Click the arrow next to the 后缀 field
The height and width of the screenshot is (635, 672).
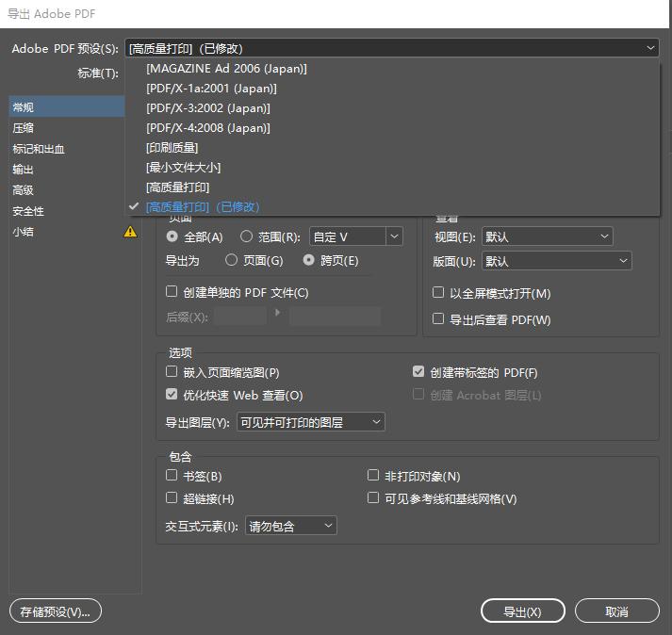[x=277, y=313]
